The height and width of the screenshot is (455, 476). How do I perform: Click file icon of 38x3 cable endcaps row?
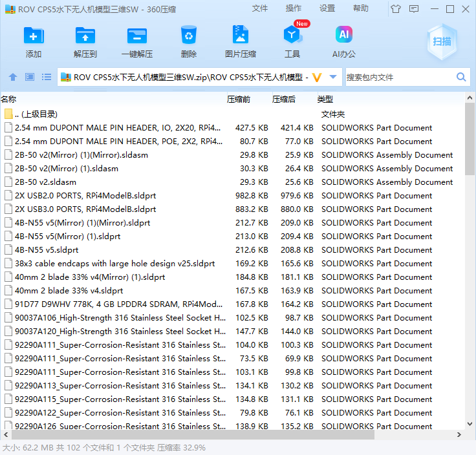click(x=8, y=263)
